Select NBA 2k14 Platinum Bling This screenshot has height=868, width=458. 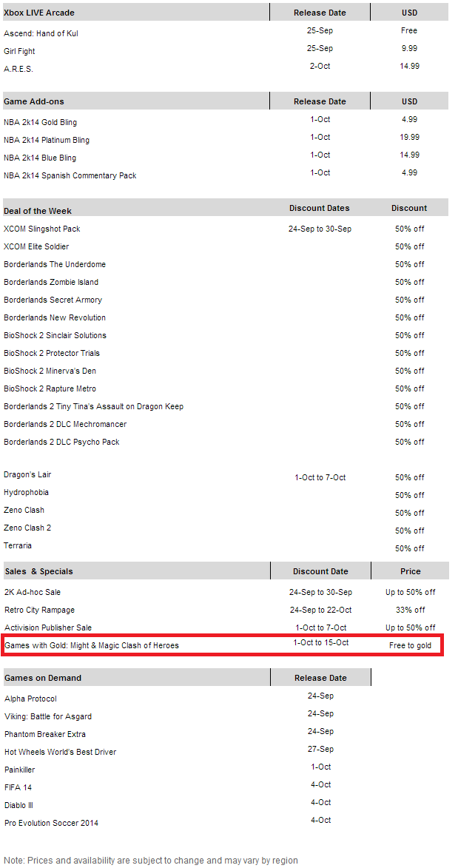[x=47, y=140]
